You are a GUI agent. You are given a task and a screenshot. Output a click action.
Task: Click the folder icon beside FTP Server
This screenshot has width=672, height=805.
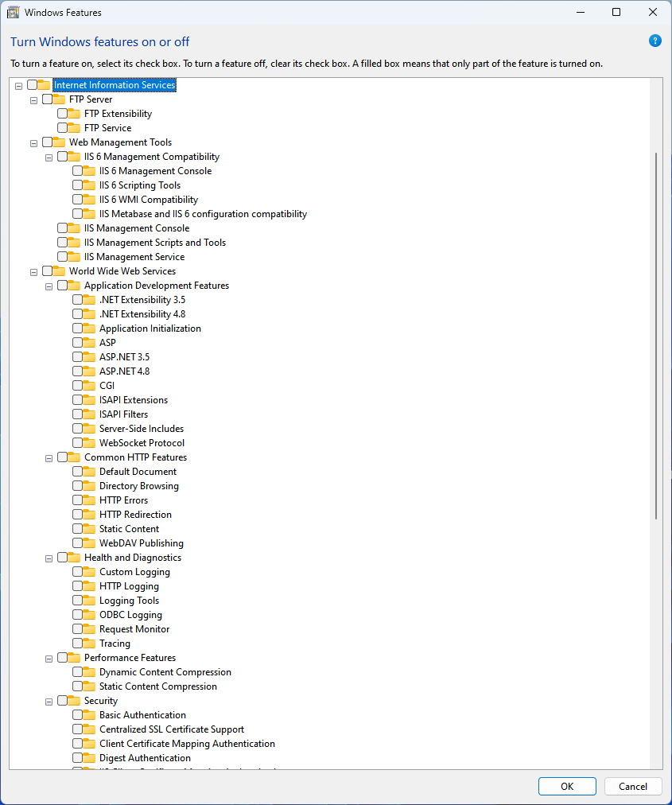(59, 99)
